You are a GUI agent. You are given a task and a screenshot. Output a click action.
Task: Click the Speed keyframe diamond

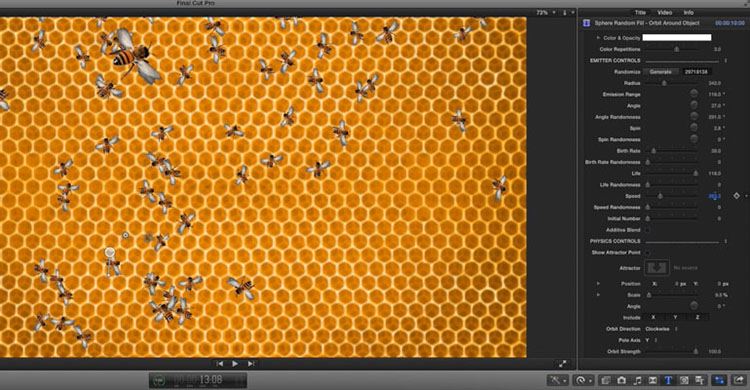click(737, 196)
